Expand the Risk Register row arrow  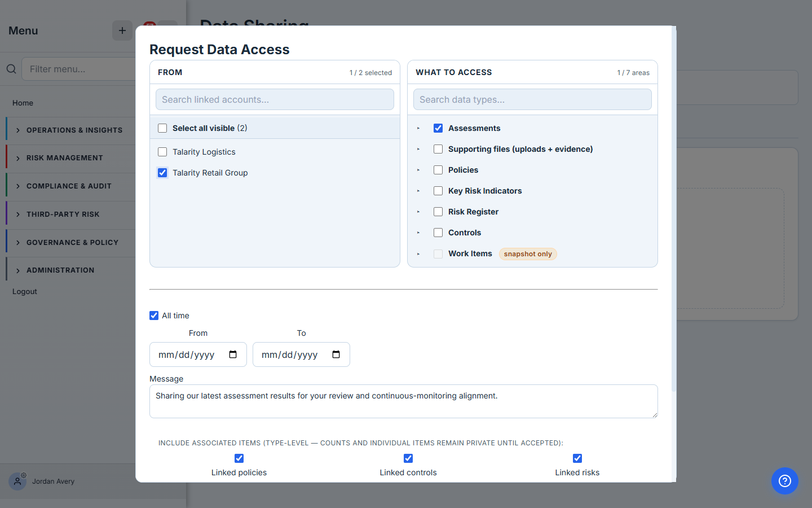[418, 212]
